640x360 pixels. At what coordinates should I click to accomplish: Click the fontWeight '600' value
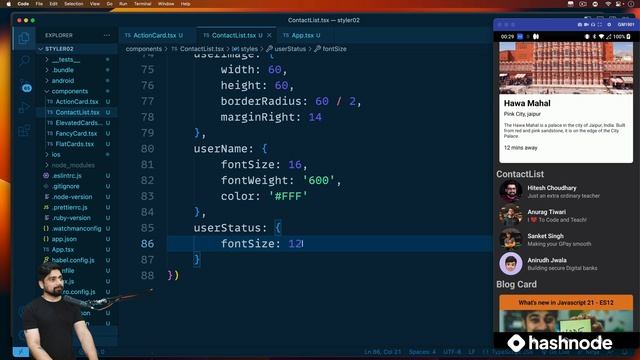318,180
